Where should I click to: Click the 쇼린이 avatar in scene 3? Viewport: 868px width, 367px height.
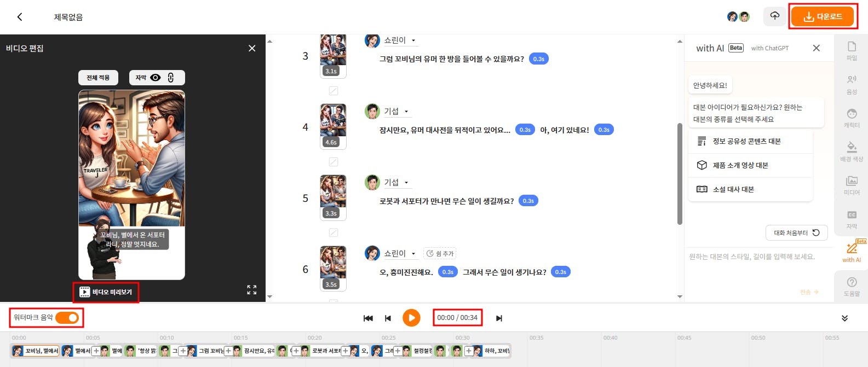(372, 40)
